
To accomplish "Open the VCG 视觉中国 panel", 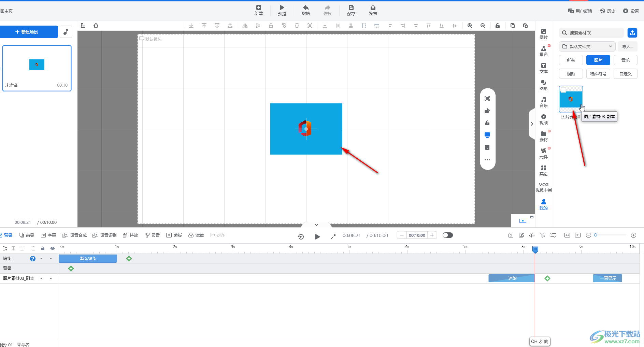I will click(544, 187).
